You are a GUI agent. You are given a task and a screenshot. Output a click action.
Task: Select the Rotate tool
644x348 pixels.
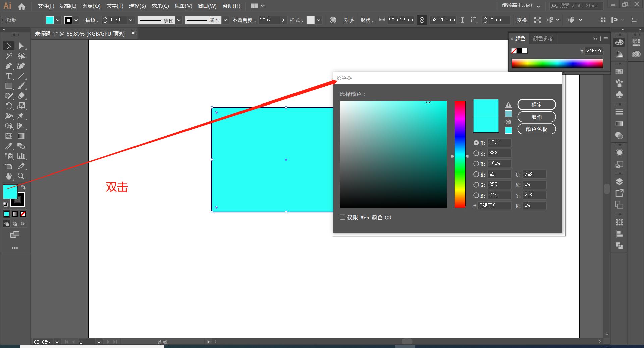9,106
